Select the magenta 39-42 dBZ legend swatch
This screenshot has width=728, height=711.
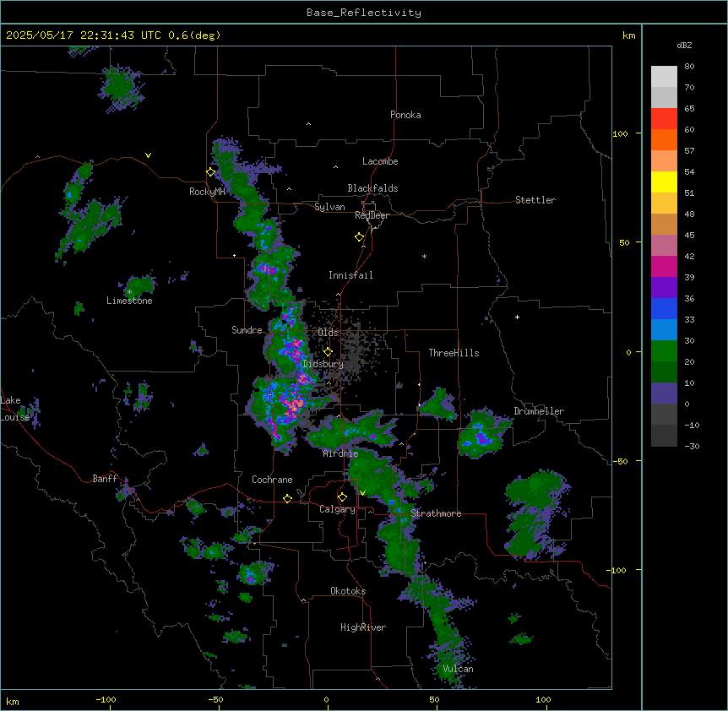[664, 266]
